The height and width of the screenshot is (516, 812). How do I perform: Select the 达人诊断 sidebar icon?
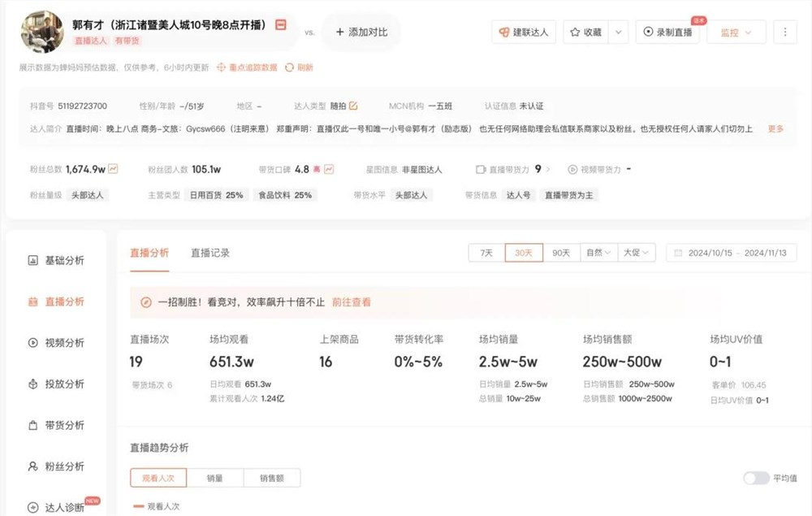pyautogui.click(x=55, y=505)
